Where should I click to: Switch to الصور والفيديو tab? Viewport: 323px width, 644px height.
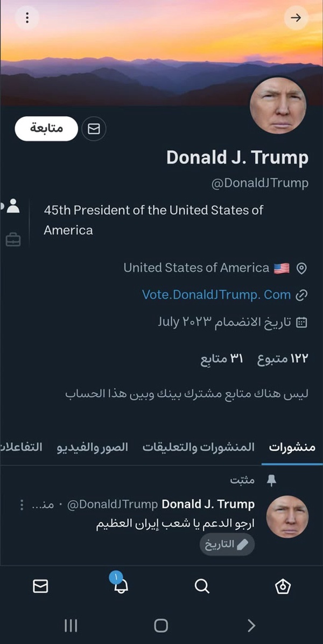(93, 447)
